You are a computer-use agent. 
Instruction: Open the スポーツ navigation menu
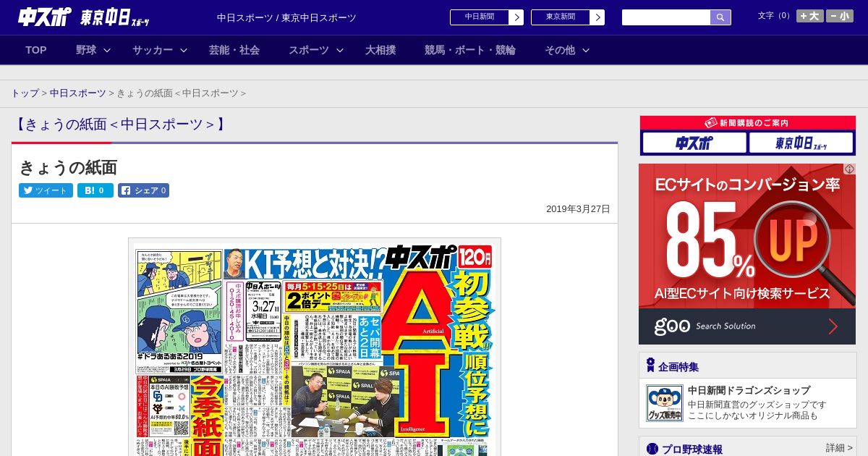(309, 50)
